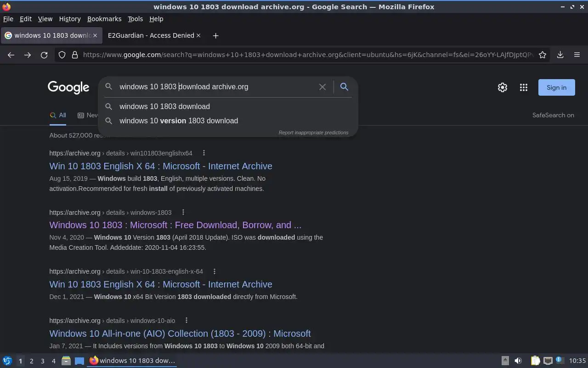Bookmark this page with the star icon
588x368 pixels.
pyautogui.click(x=543, y=55)
